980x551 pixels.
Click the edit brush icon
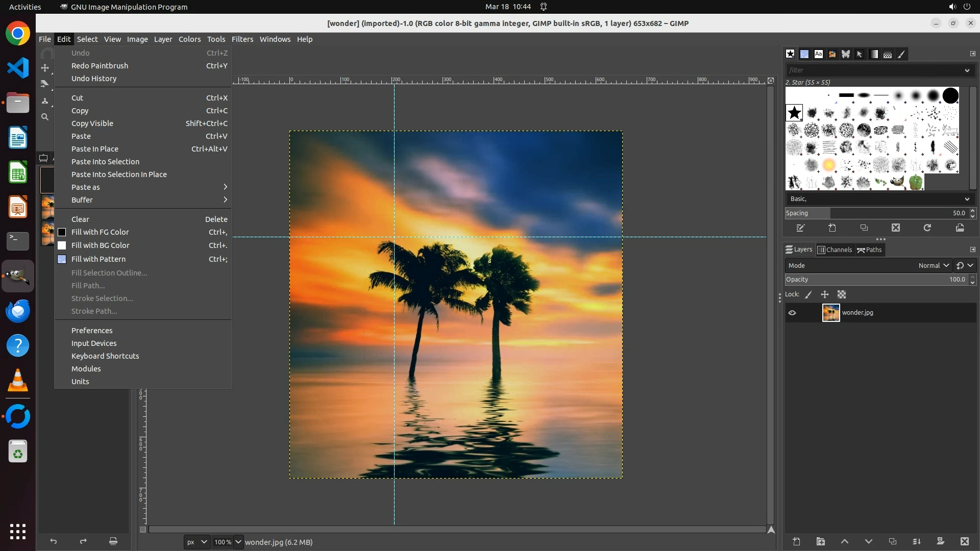tap(800, 228)
